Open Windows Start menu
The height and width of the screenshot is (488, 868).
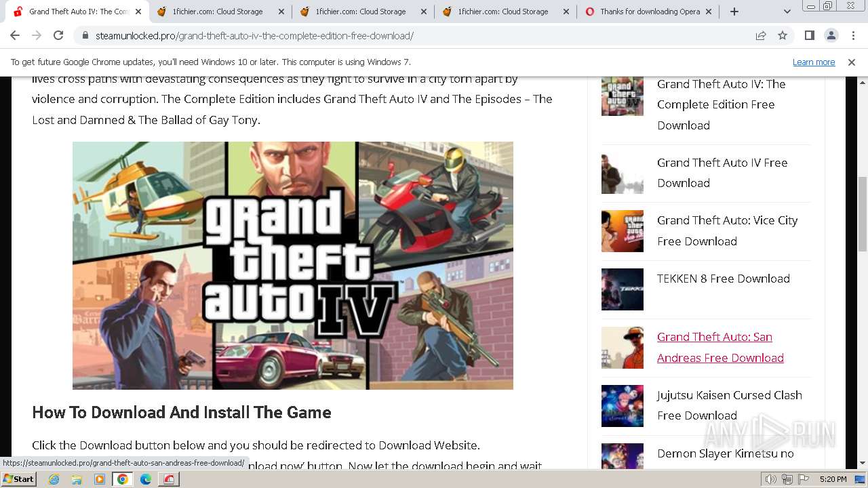(x=18, y=479)
